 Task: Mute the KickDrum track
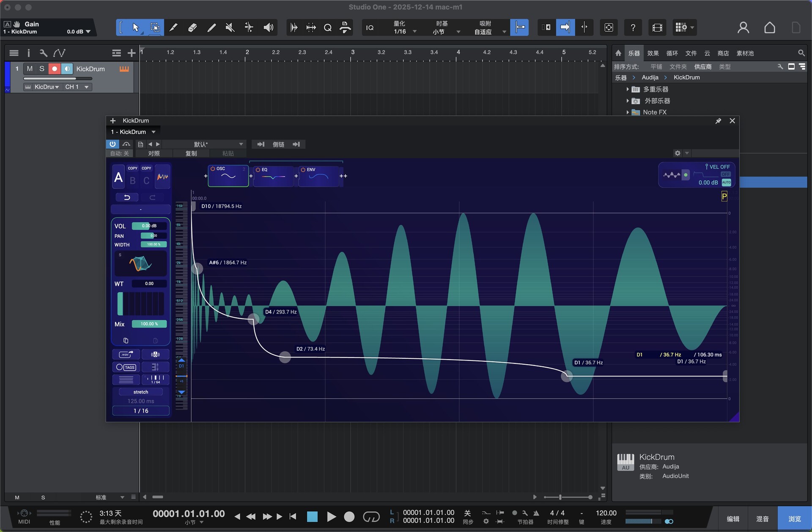tap(30, 68)
